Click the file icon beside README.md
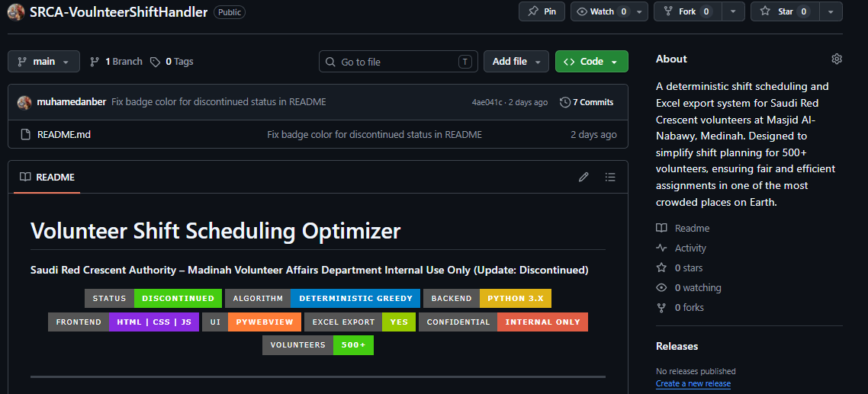 tap(24, 134)
